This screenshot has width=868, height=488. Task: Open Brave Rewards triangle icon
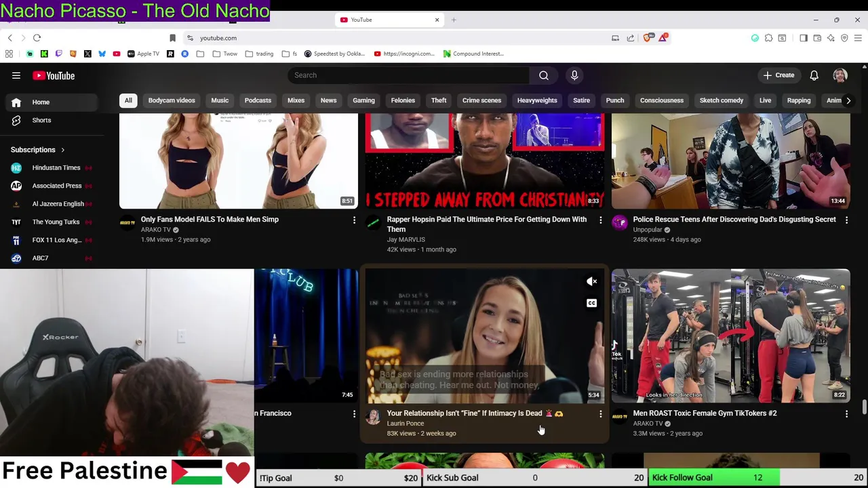[663, 38]
